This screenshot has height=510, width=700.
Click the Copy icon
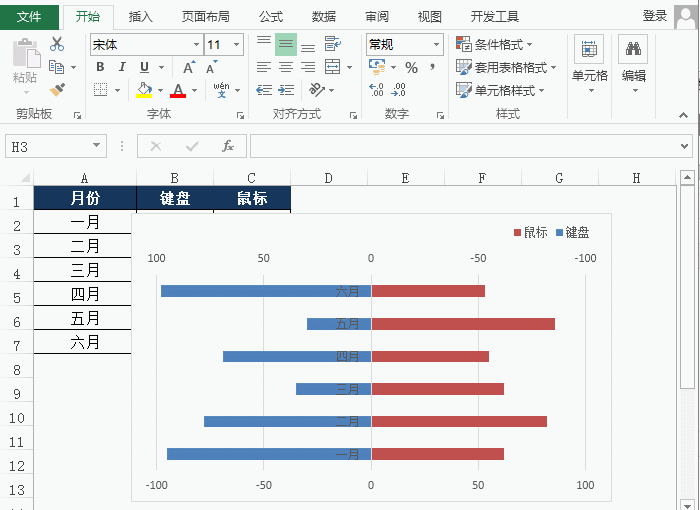coord(56,67)
